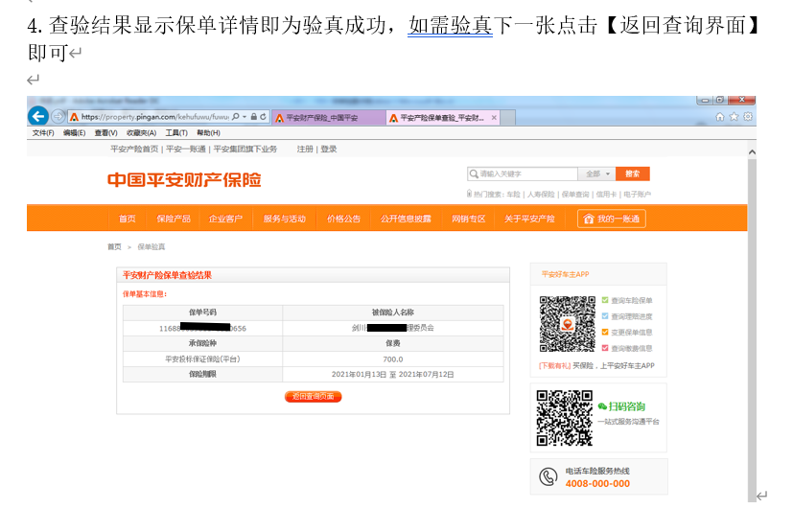
Task: Open the browser settings gear icon
Action: [747, 117]
